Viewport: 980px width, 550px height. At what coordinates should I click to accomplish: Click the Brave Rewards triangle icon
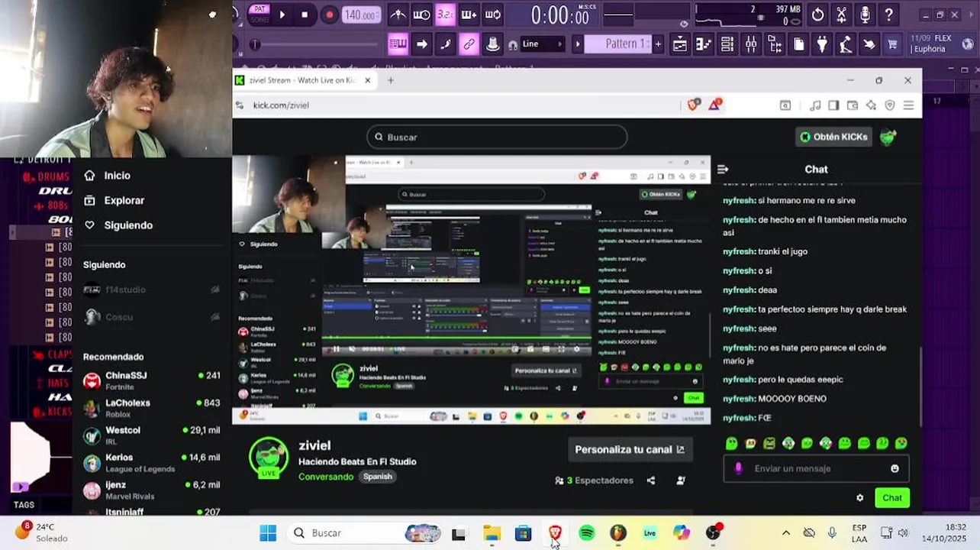[715, 105]
